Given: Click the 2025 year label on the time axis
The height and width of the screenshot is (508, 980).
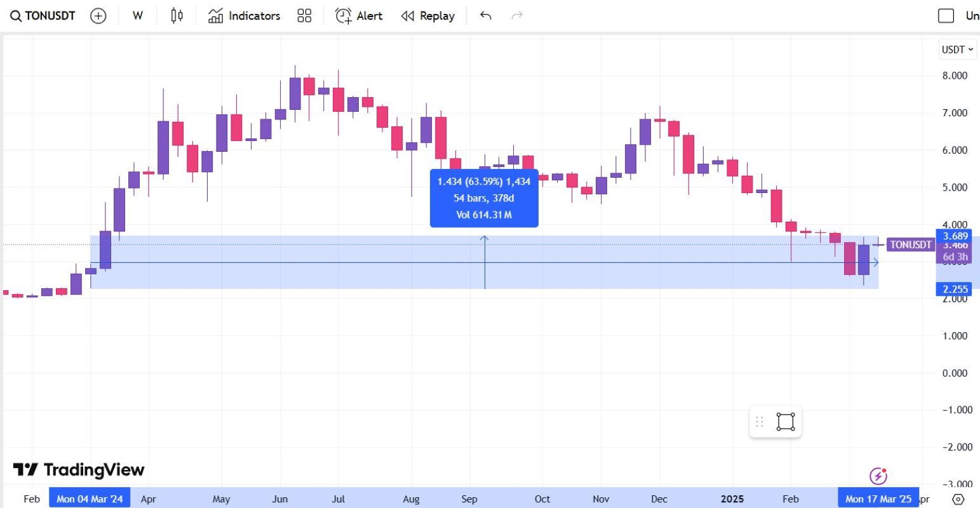Looking at the screenshot, I should (x=732, y=499).
